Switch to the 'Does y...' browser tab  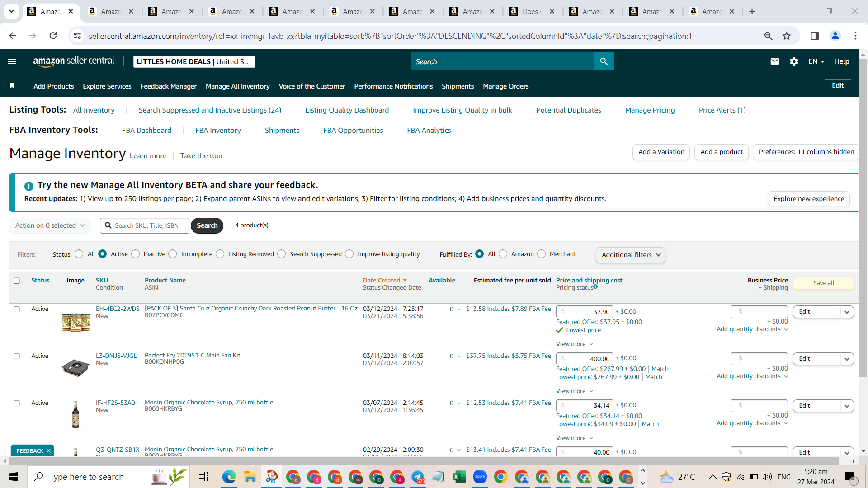(x=532, y=12)
